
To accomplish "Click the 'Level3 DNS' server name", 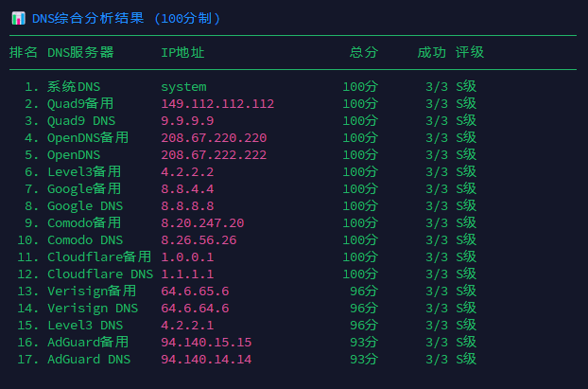I will 85,326.
